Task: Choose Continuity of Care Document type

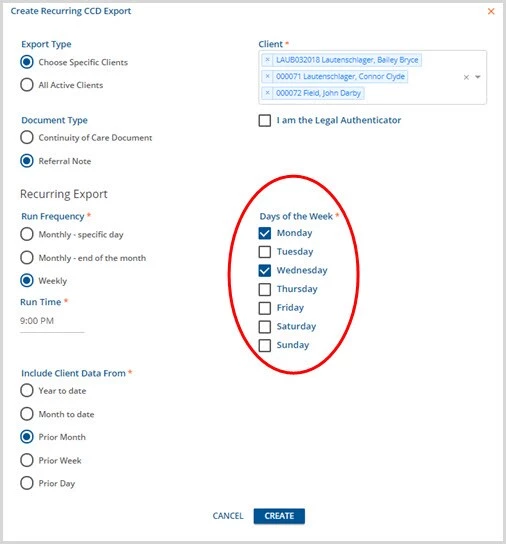Action: pyautogui.click(x=27, y=137)
